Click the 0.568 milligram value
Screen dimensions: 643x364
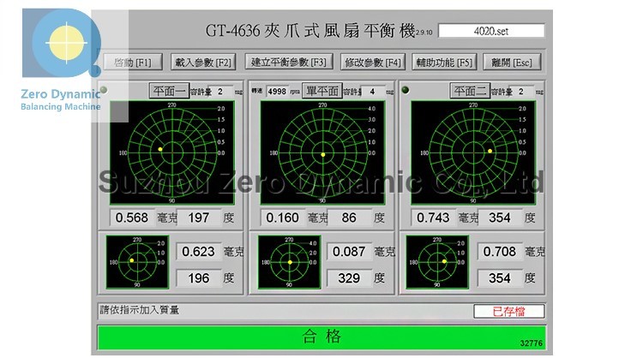coord(132,218)
